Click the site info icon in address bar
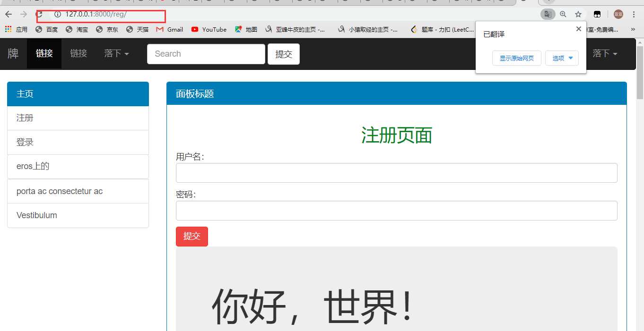Image resolution: width=644 pixels, height=331 pixels. (58, 14)
